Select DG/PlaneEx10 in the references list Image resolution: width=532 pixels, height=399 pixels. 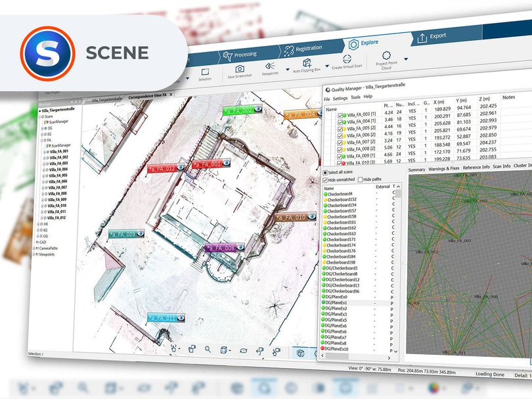pos(336,349)
